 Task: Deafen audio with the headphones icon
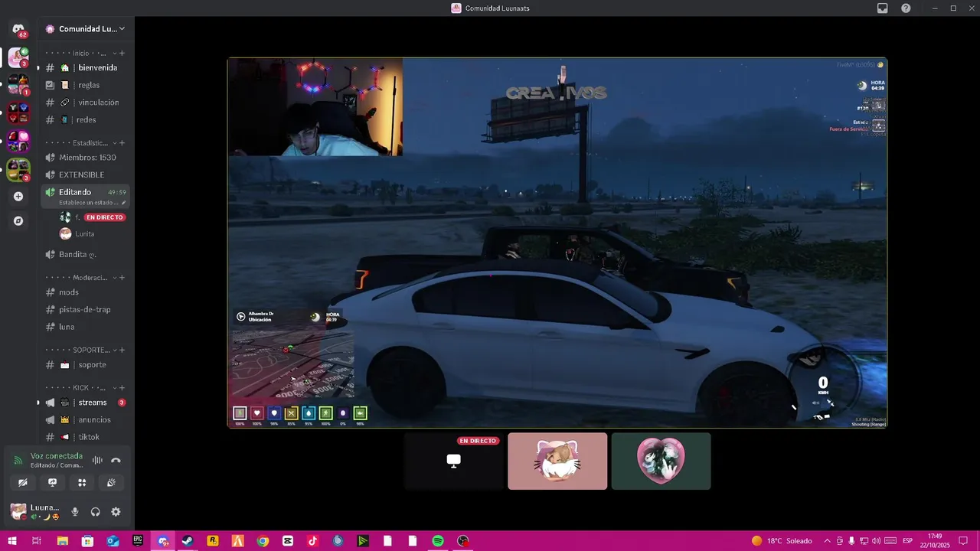[96, 512]
